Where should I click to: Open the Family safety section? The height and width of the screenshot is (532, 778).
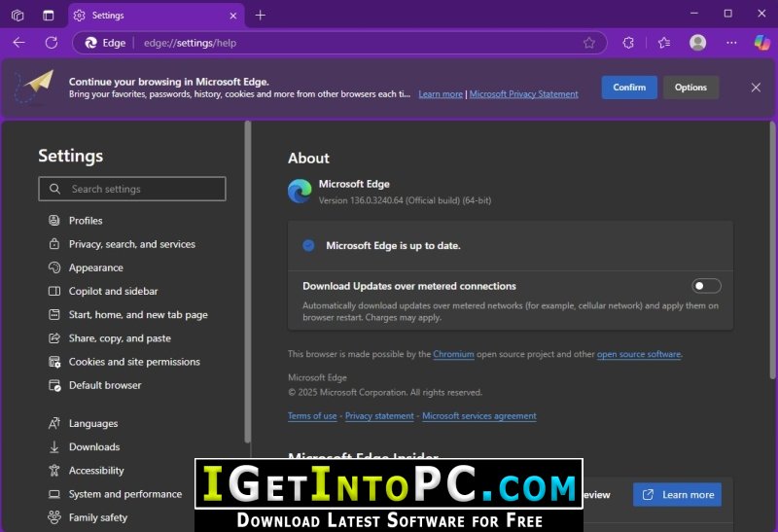[x=98, y=517]
